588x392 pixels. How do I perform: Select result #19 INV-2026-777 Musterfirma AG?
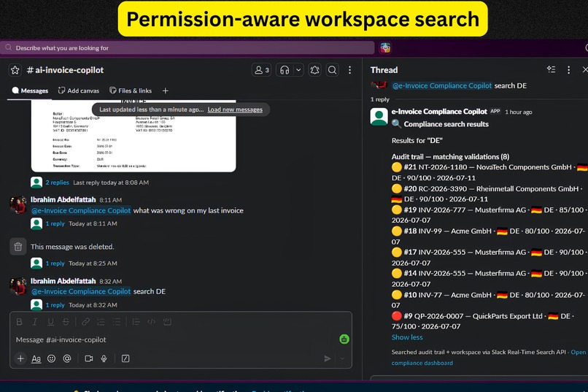(489, 215)
